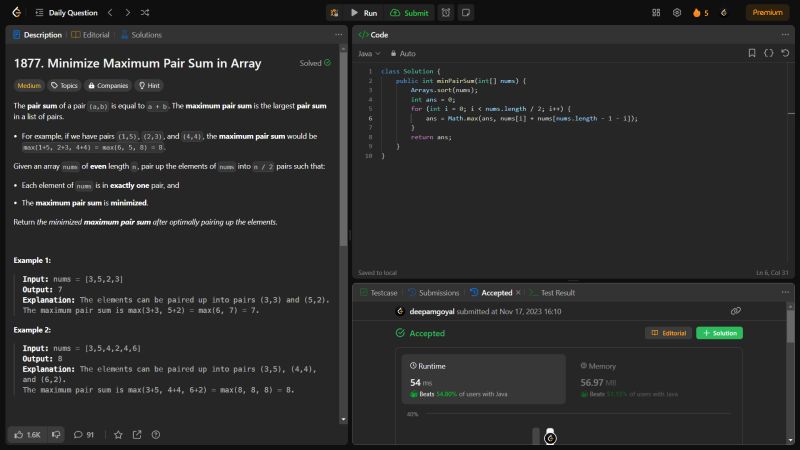Screen dimensions: 800x450
Task: Post a Solution green button
Action: (x=719, y=333)
